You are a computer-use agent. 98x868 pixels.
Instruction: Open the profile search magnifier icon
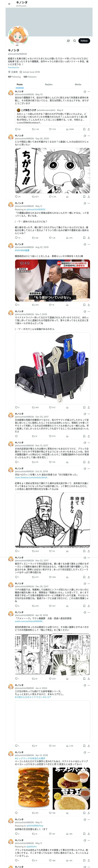point(75,41)
